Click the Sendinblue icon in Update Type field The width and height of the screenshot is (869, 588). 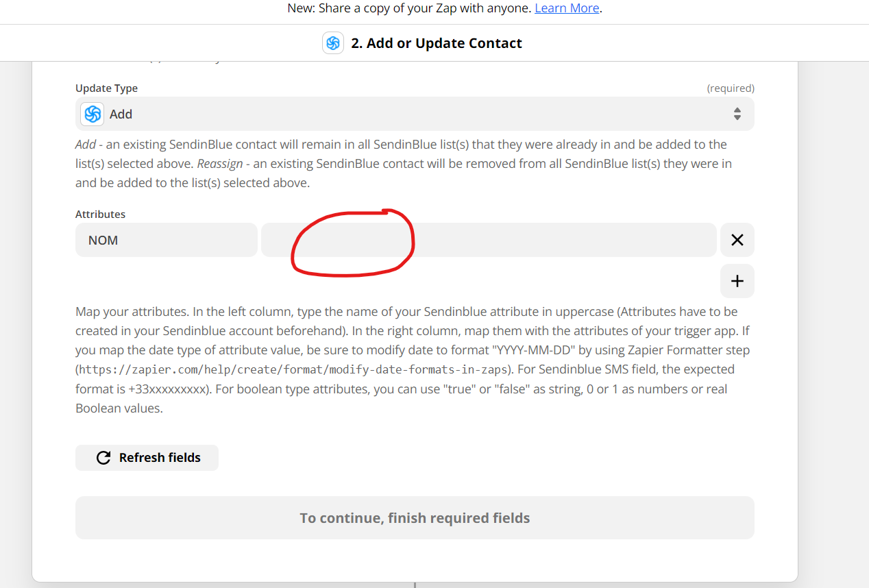coord(93,114)
